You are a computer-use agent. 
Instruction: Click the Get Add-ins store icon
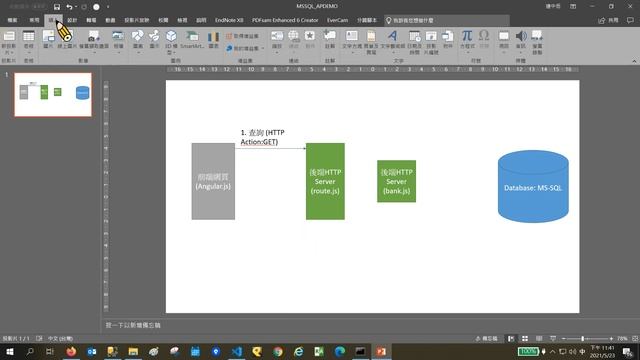tap(229, 36)
